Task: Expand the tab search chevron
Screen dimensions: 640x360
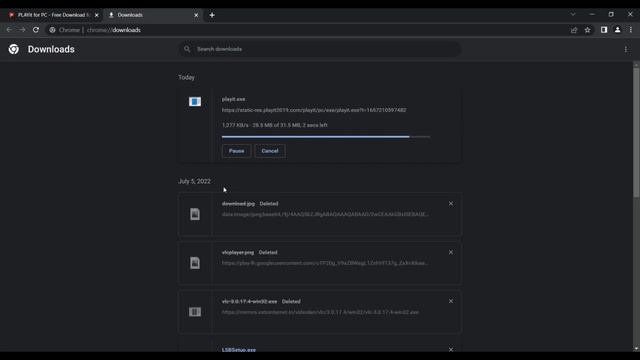Action: [573, 14]
